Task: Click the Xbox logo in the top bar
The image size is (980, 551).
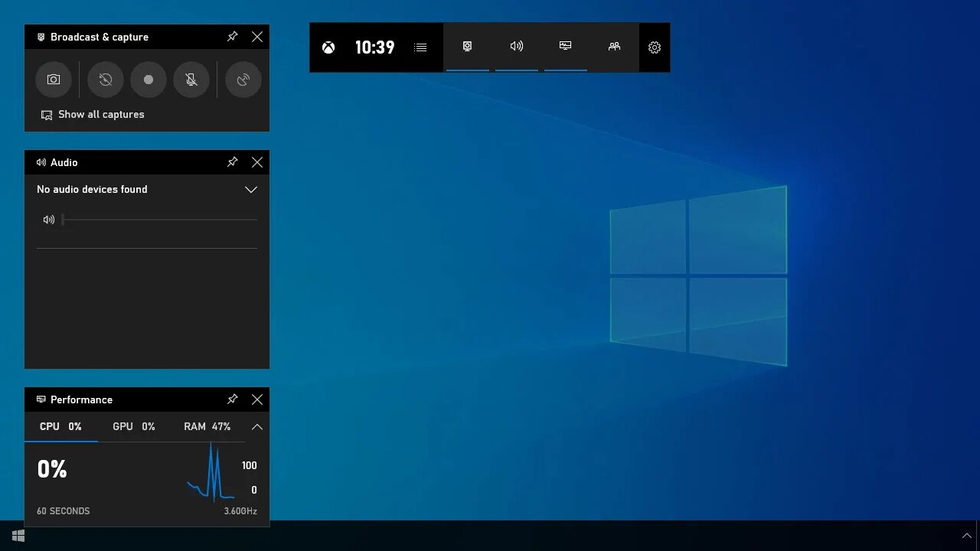Action: pyautogui.click(x=328, y=47)
